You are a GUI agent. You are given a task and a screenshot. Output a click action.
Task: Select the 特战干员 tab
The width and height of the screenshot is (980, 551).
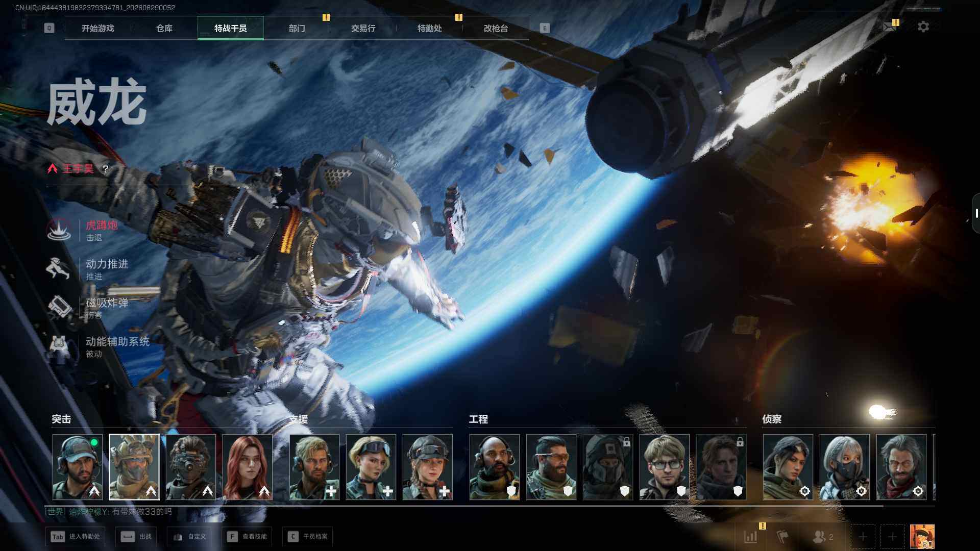230,28
